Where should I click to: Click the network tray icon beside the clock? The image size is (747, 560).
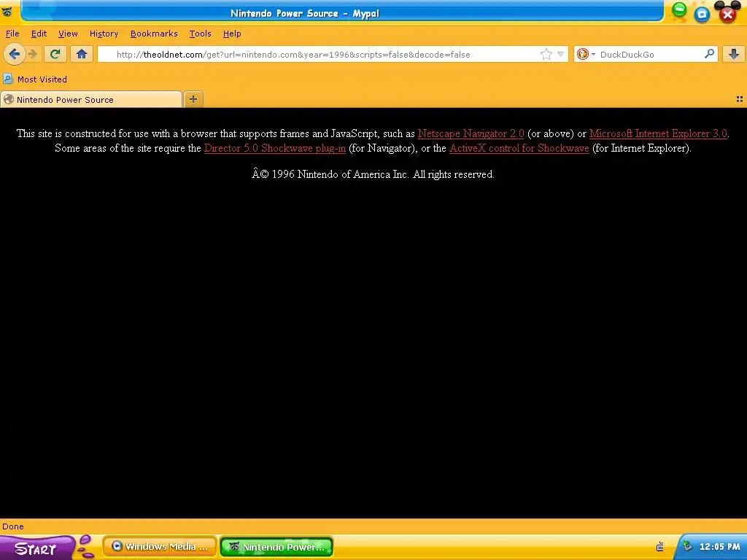[687, 546]
